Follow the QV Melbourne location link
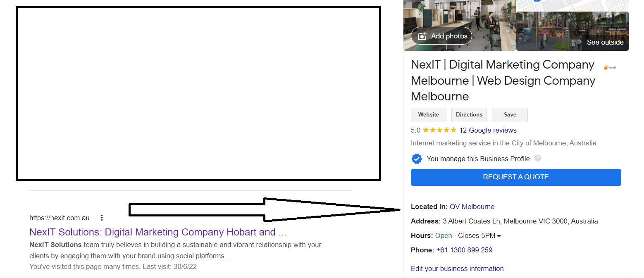This screenshot has width=644, height=278. [x=472, y=207]
